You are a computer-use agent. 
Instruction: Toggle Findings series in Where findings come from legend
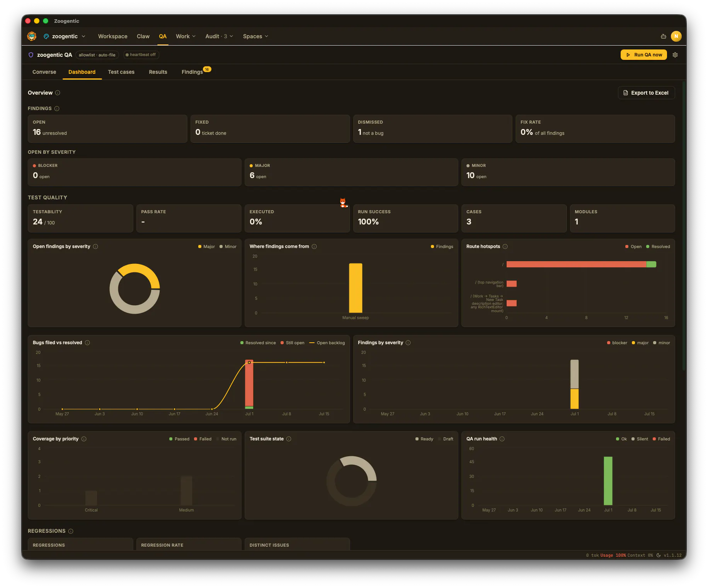click(x=442, y=246)
